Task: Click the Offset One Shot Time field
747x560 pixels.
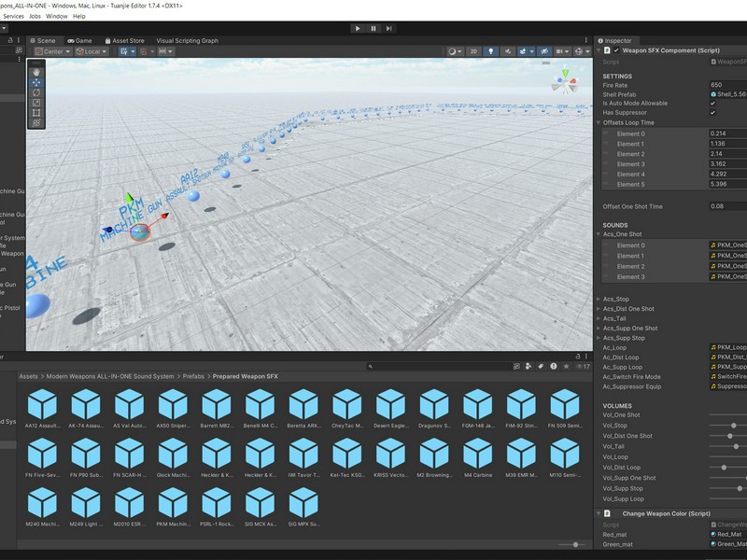Action: pyautogui.click(x=728, y=206)
